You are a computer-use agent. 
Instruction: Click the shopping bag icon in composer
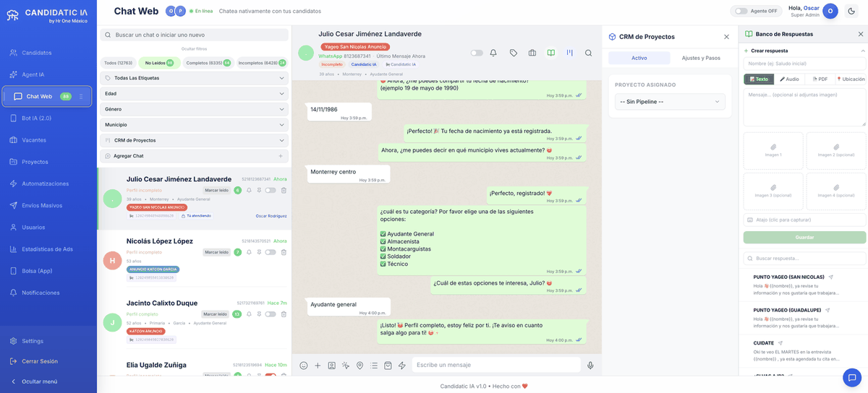pos(388,366)
